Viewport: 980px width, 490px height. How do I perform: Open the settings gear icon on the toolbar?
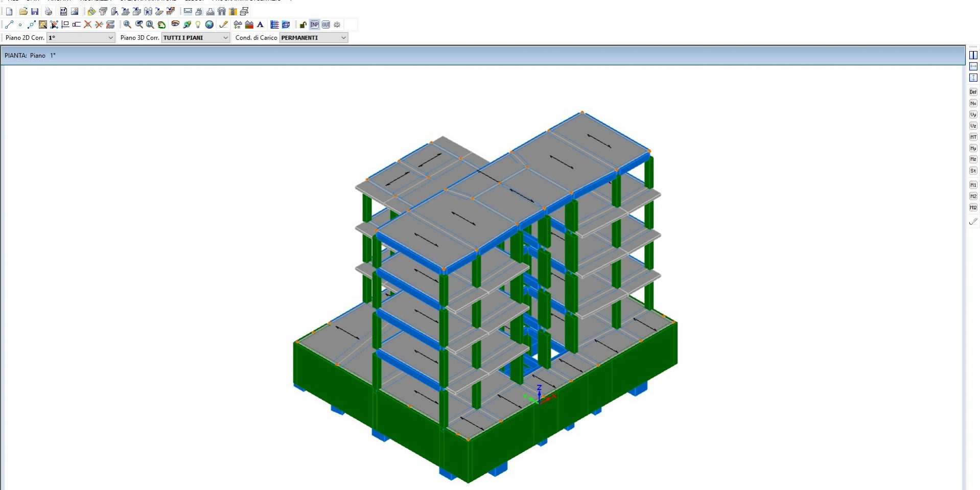pyautogui.click(x=337, y=24)
